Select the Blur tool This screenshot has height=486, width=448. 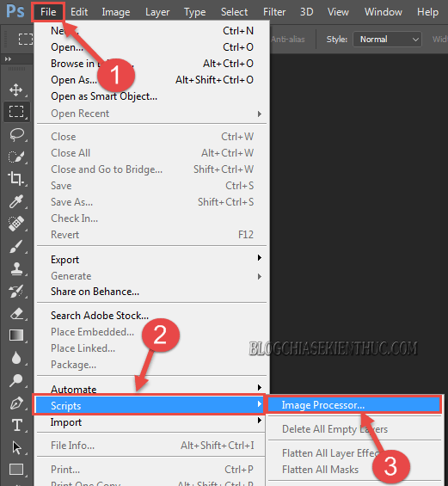coord(16,358)
